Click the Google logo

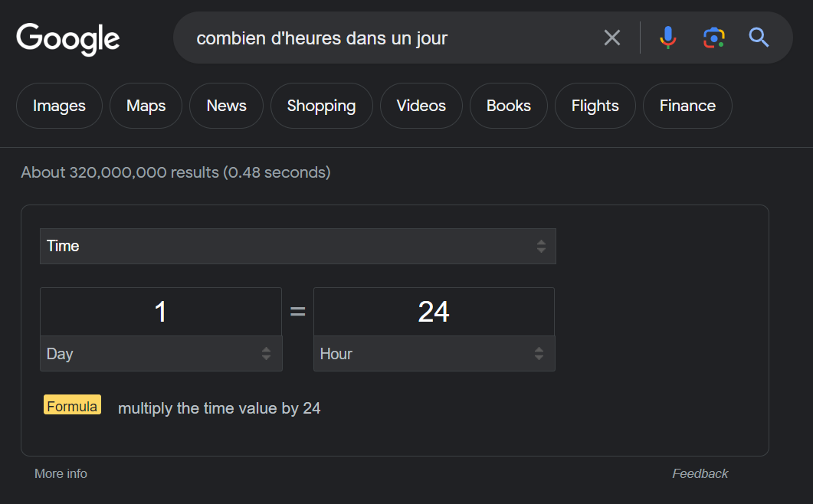click(x=68, y=38)
